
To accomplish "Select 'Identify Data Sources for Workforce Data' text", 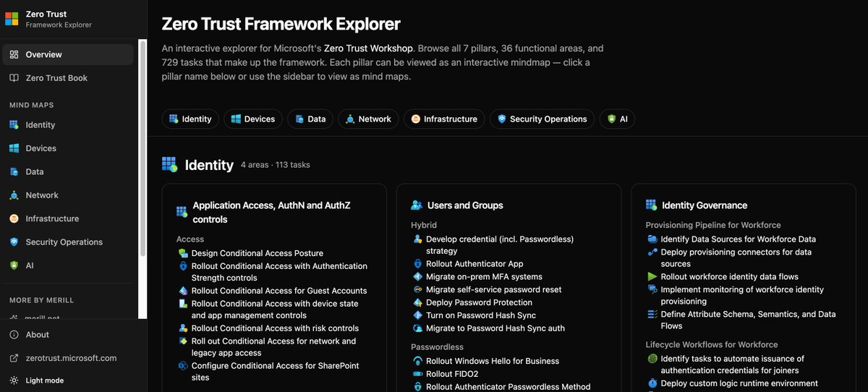I will [x=738, y=239].
